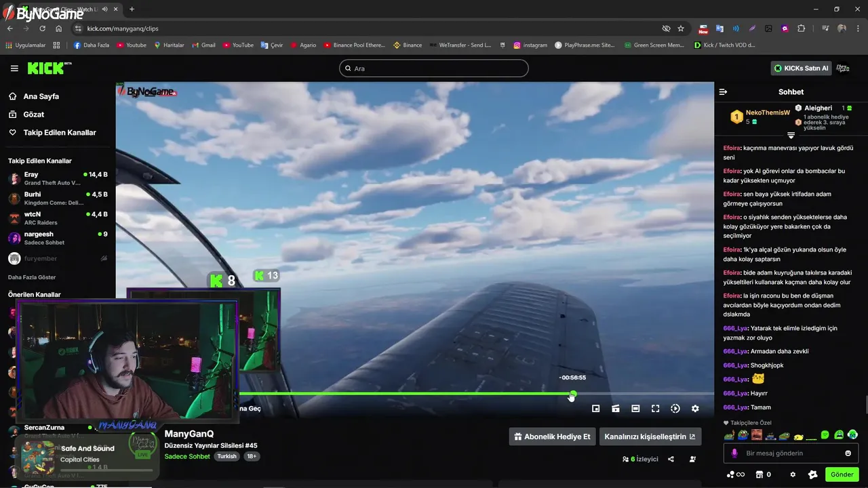Click the jump-to-live playback icon
The image size is (868, 488).
(x=675, y=409)
